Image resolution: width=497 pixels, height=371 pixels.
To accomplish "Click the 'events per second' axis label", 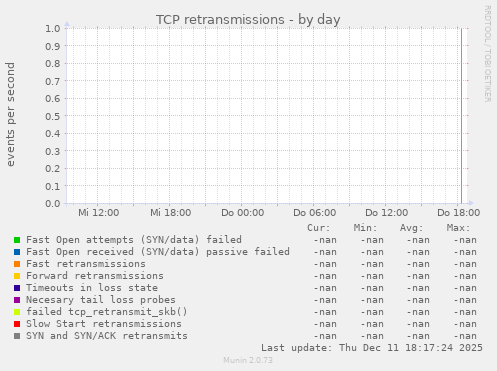I will coord(11,114).
